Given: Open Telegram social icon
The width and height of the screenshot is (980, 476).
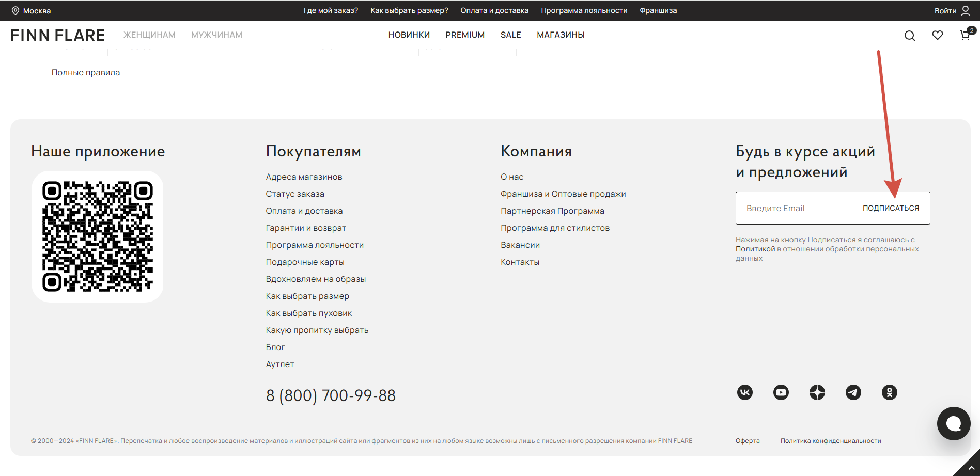Looking at the screenshot, I should point(853,392).
